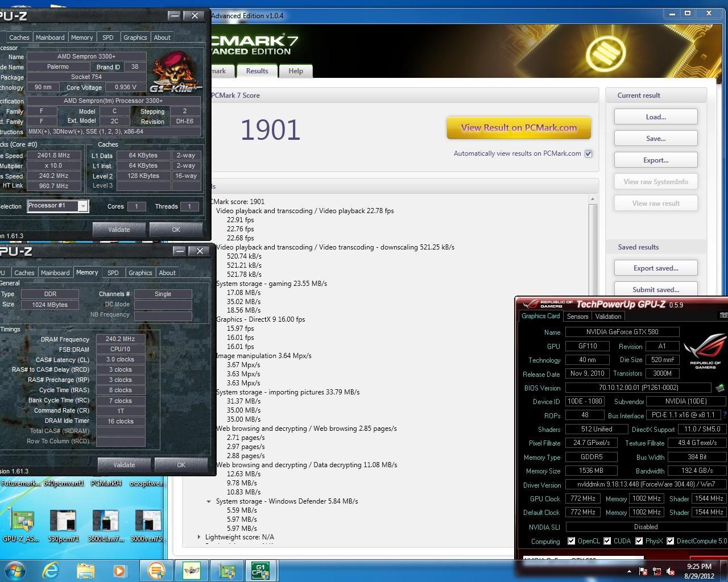
Task: Toggle the PhysX checkbox in GPU-Z
Action: tap(639, 541)
